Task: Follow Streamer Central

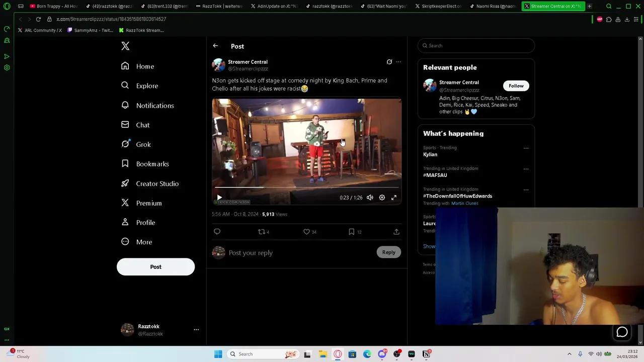Action: pos(516,86)
